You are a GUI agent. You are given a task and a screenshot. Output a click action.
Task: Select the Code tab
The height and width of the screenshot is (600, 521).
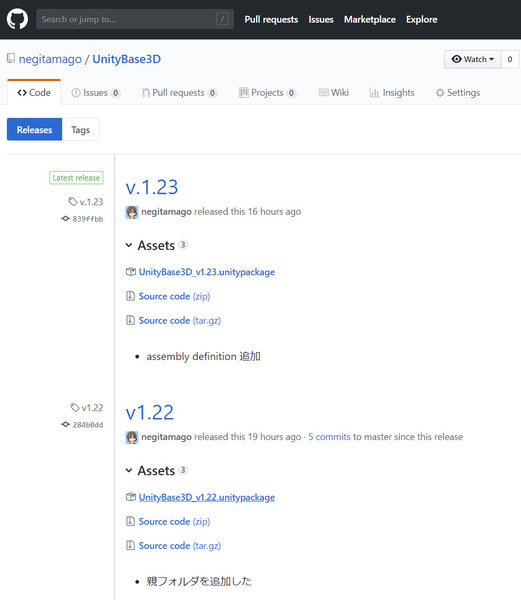coord(34,93)
